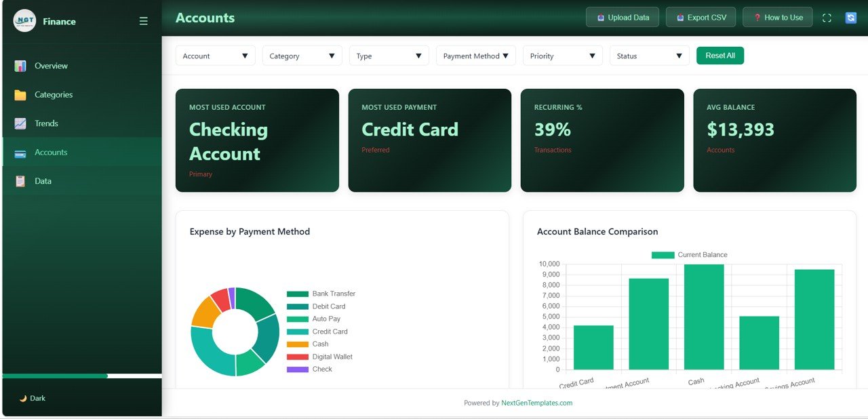Viewport: 868px width, 419px height.
Task: Click the blue sync icon top right
Action: point(851,17)
